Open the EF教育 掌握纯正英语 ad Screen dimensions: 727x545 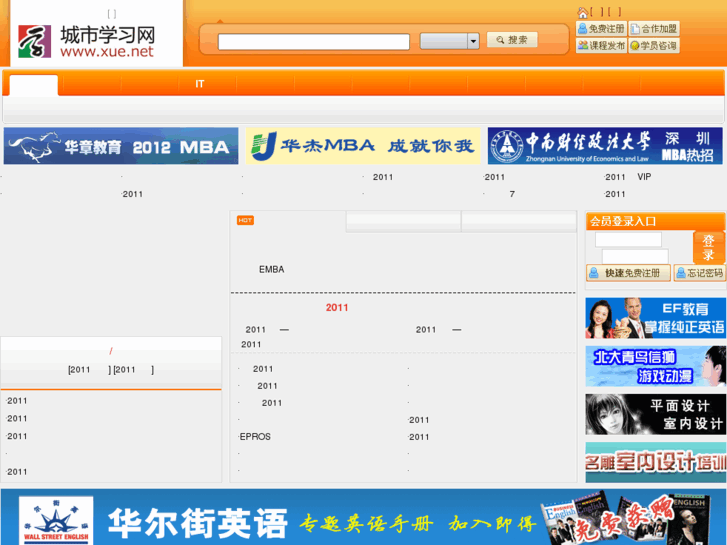(x=656, y=318)
